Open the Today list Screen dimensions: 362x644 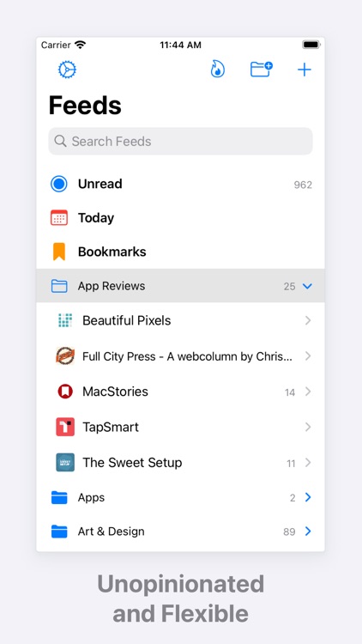click(181, 218)
